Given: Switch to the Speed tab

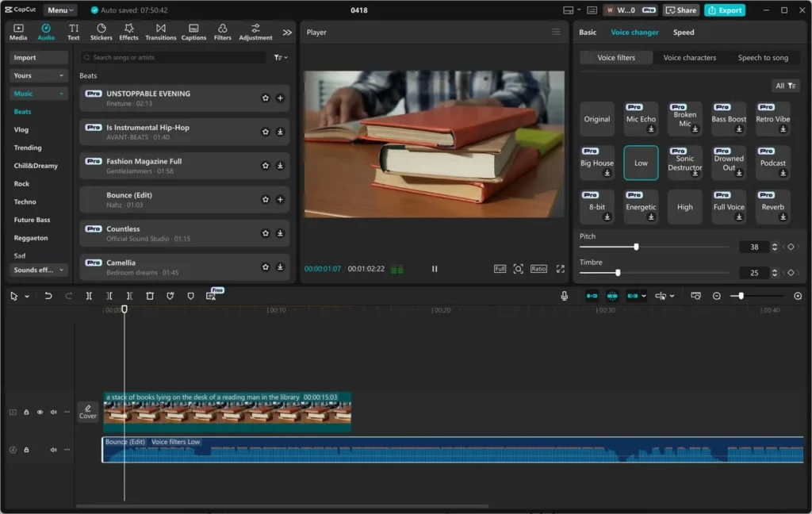Looking at the screenshot, I should click(x=683, y=32).
